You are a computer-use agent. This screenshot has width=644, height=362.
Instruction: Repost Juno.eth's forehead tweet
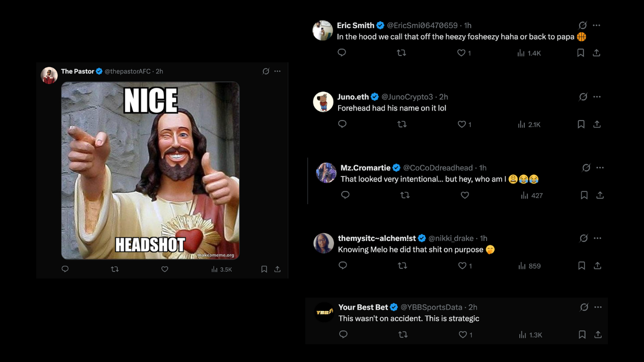pyautogui.click(x=402, y=124)
